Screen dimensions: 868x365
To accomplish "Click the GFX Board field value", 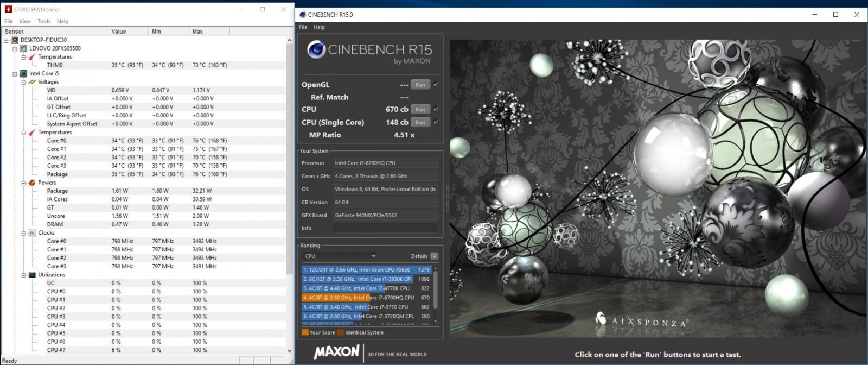I will point(385,215).
